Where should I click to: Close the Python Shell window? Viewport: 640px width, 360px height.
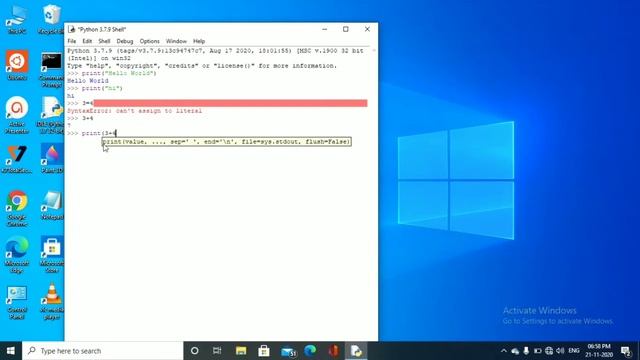pos(367,29)
